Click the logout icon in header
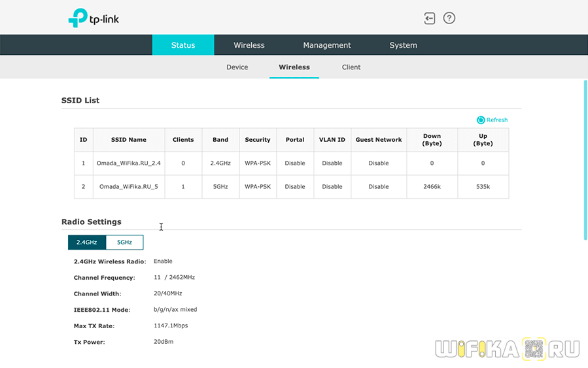This screenshot has width=588, height=368. click(429, 18)
